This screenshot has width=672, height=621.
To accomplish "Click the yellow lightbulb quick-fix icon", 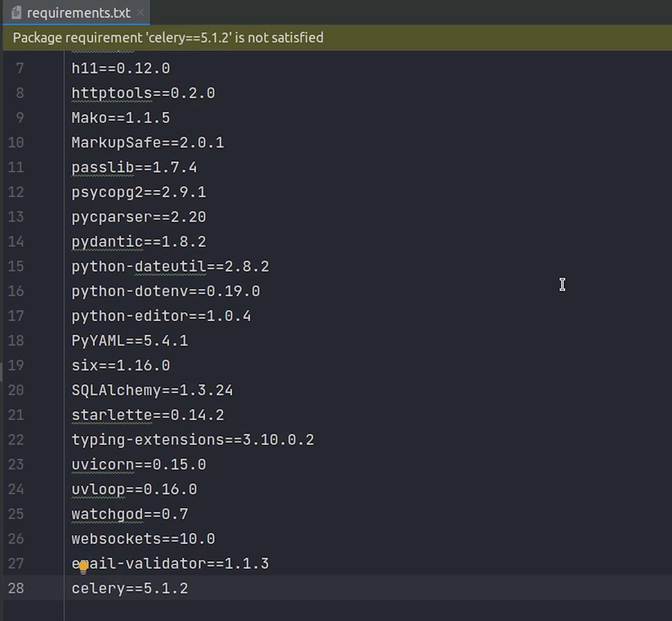I will coord(83,567).
